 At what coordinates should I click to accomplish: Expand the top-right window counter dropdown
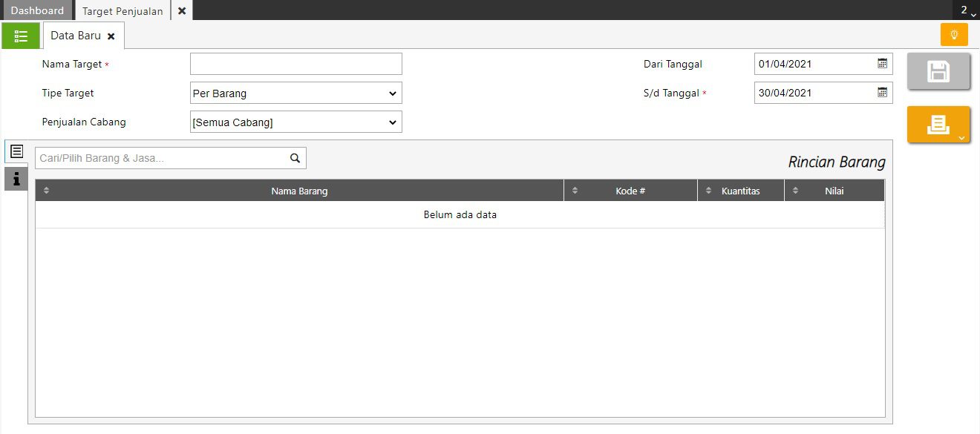coord(967,11)
